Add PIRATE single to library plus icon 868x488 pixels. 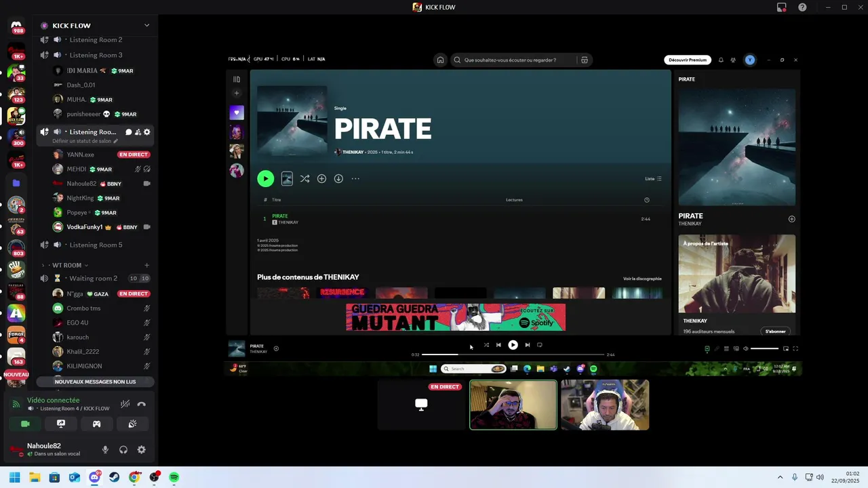[x=321, y=179]
